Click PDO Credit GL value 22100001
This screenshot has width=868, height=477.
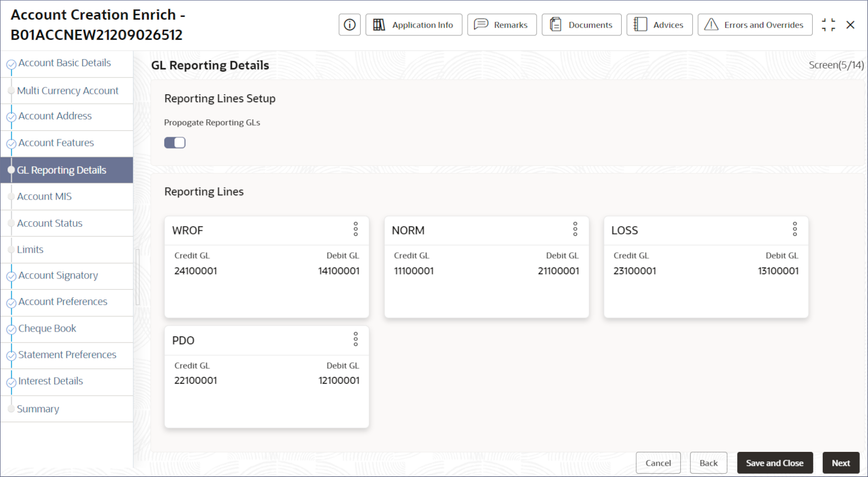(195, 380)
